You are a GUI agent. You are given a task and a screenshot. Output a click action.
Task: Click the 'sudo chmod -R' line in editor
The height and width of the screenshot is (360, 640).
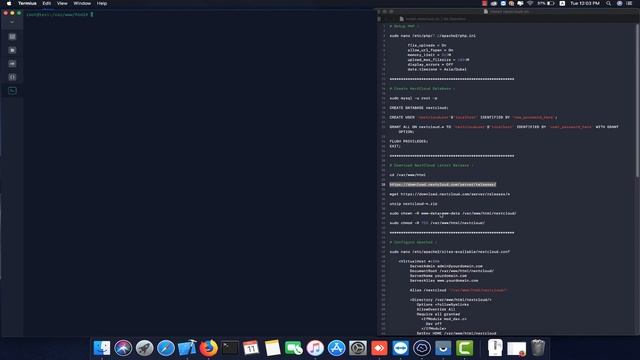coord(437,223)
